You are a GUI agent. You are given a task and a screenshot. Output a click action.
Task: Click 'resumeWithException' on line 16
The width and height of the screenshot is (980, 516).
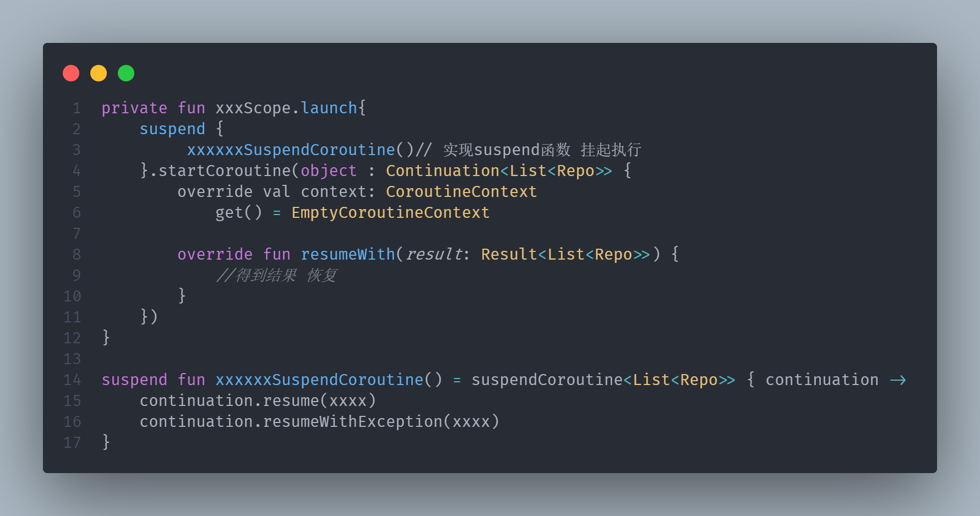pyautogui.click(x=352, y=421)
